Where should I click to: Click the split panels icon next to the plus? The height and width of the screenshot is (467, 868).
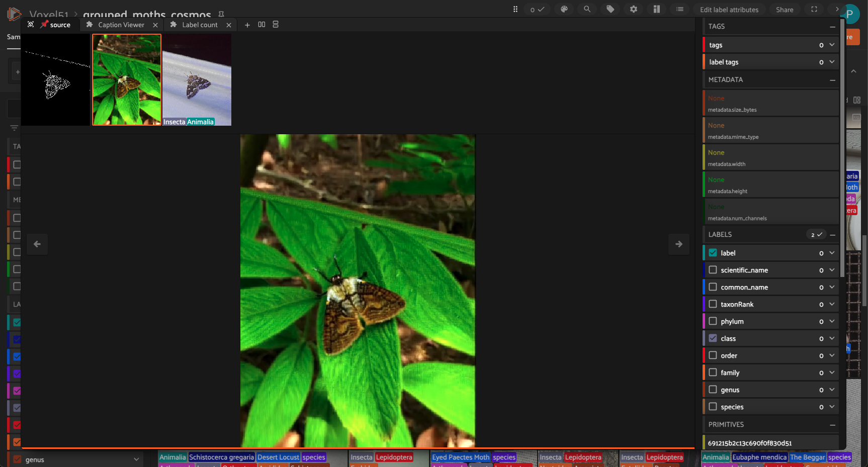(x=262, y=25)
